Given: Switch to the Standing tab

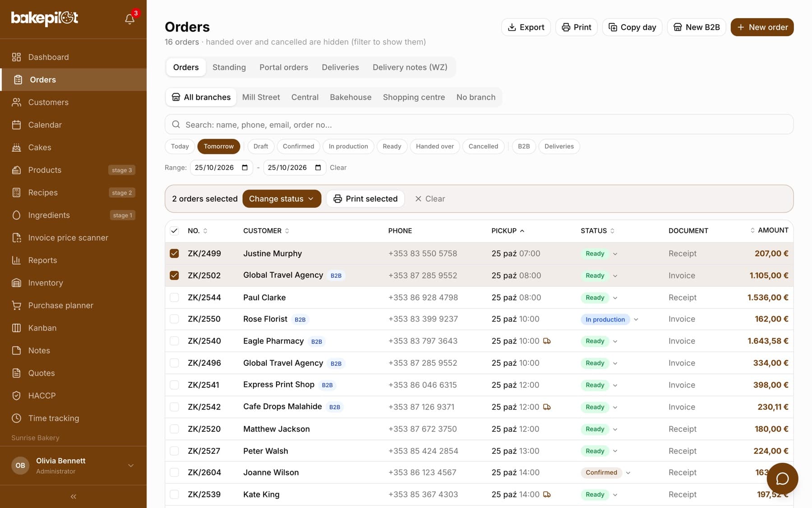Looking at the screenshot, I should pyautogui.click(x=229, y=67).
